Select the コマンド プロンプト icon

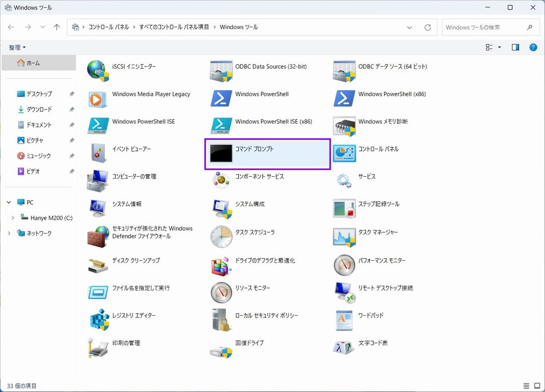(221, 153)
